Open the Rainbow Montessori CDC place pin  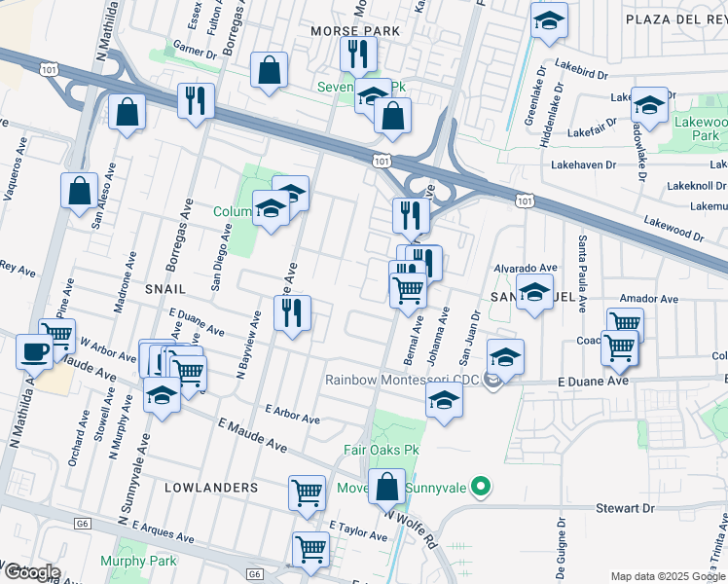coord(492,382)
